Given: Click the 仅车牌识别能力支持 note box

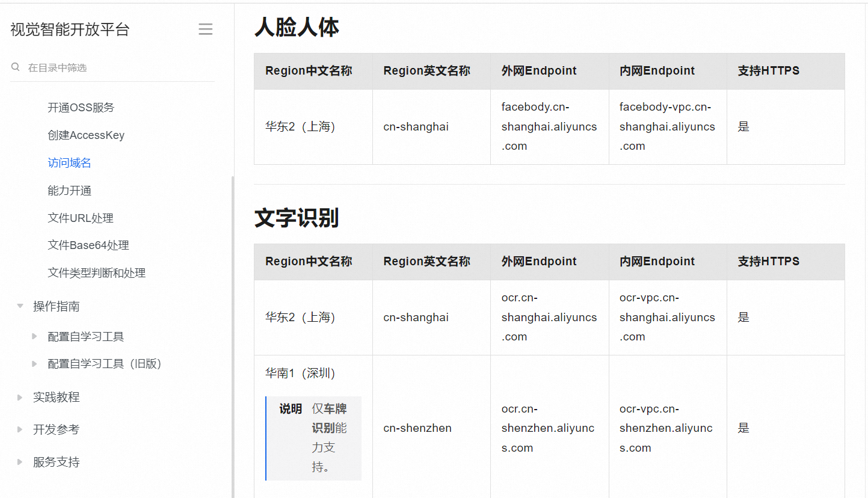Looking at the screenshot, I should coord(313,438).
